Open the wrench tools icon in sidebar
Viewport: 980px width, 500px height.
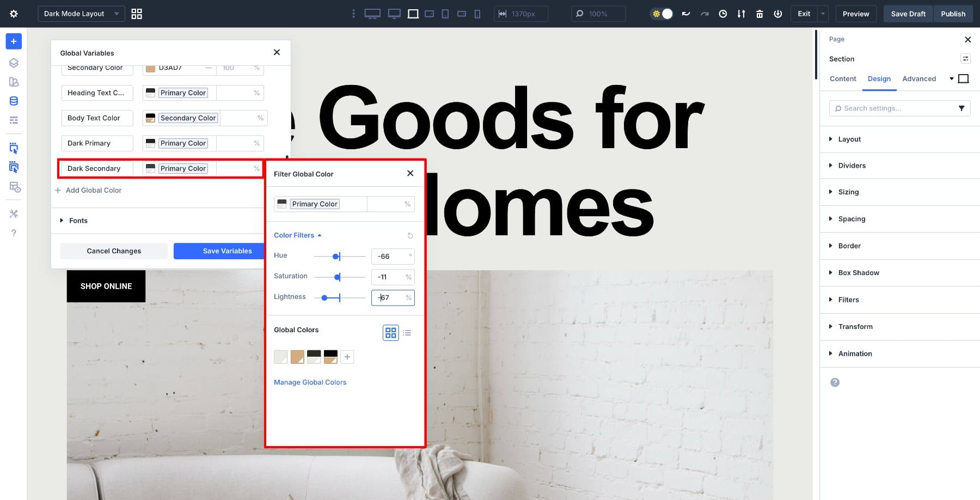tap(14, 214)
